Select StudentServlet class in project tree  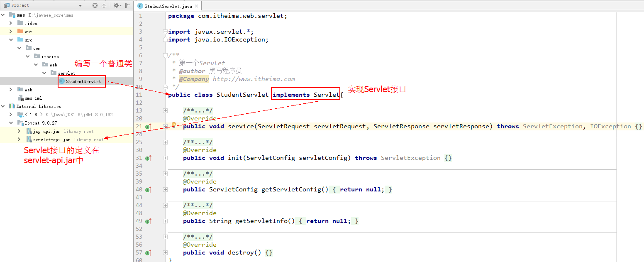point(83,81)
